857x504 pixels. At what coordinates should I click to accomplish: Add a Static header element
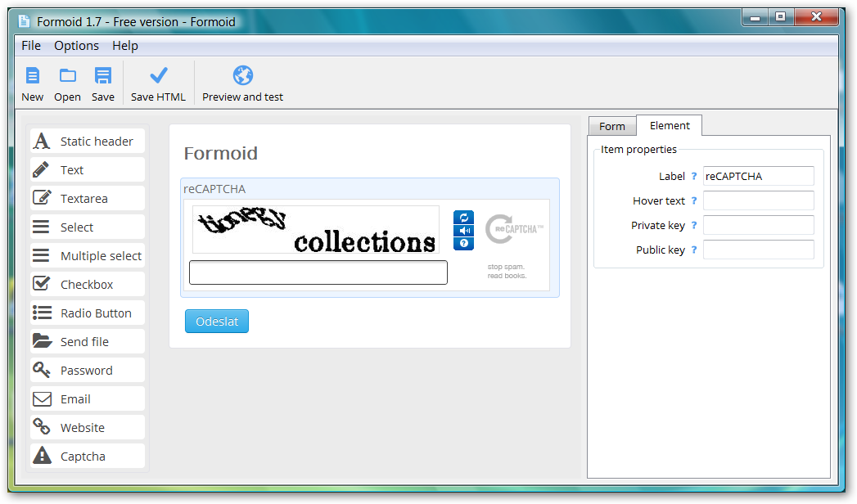(x=88, y=141)
